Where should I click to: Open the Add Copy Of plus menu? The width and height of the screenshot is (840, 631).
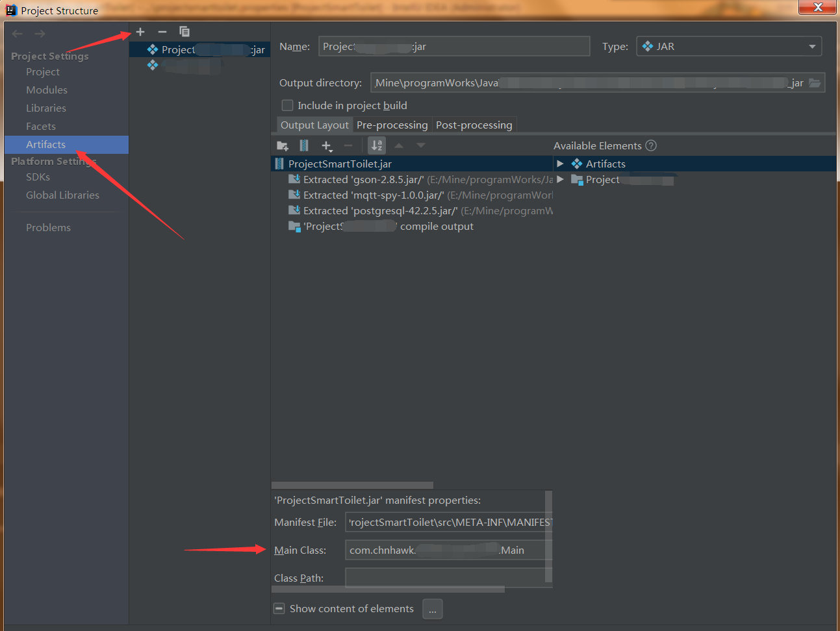pyautogui.click(x=327, y=146)
